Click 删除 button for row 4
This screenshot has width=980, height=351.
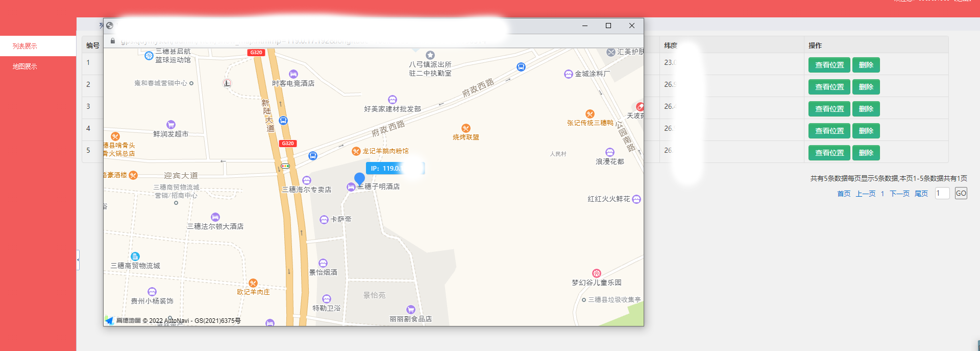click(x=866, y=131)
